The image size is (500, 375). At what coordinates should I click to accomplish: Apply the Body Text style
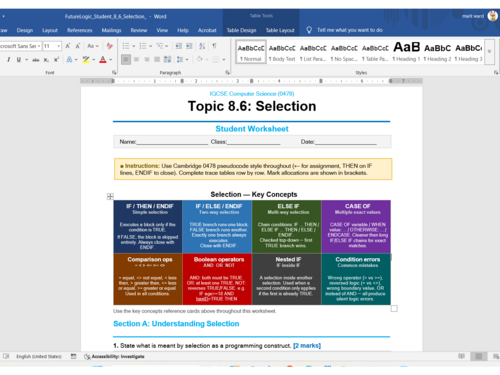click(x=282, y=52)
